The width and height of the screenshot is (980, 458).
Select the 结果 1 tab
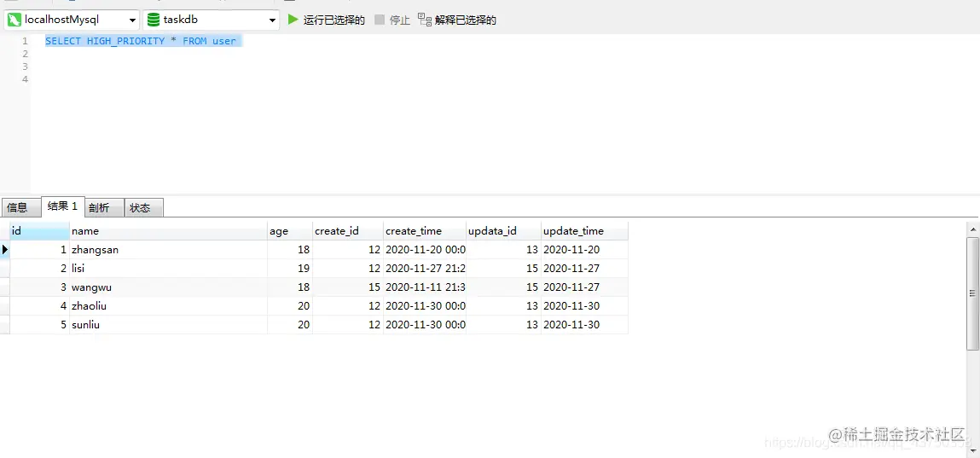point(62,206)
